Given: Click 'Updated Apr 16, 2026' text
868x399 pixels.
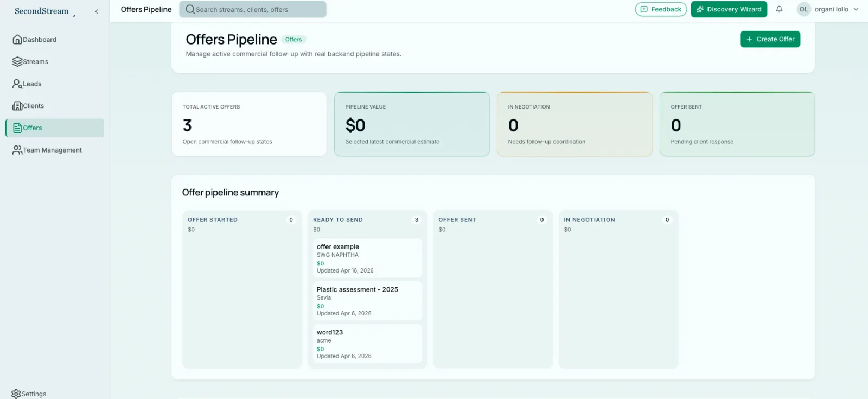Looking at the screenshot, I should click(345, 270).
